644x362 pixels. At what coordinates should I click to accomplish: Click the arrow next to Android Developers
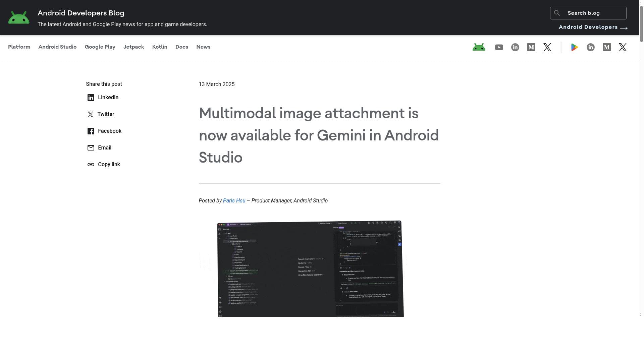[624, 28]
